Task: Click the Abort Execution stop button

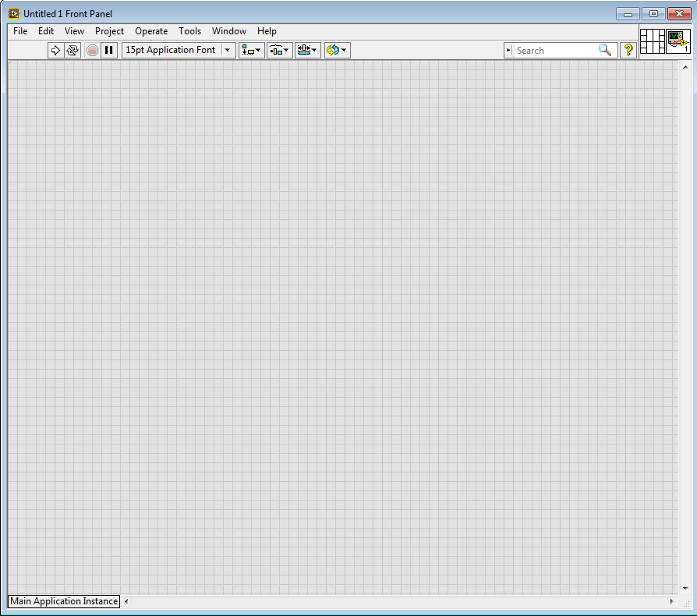Action: pos(92,50)
